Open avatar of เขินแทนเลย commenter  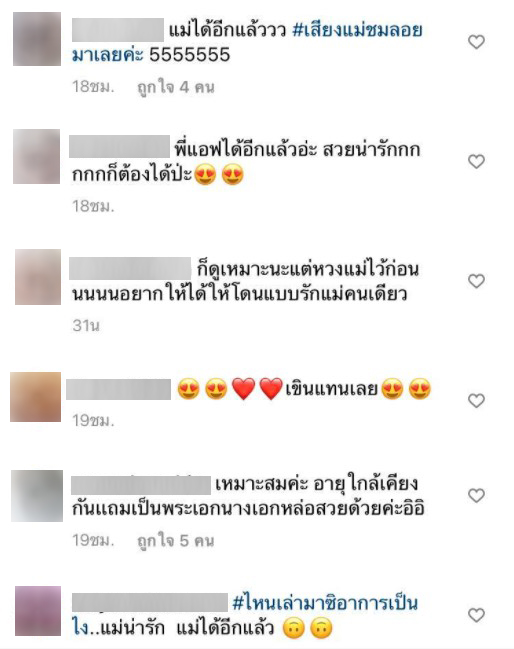(36, 397)
